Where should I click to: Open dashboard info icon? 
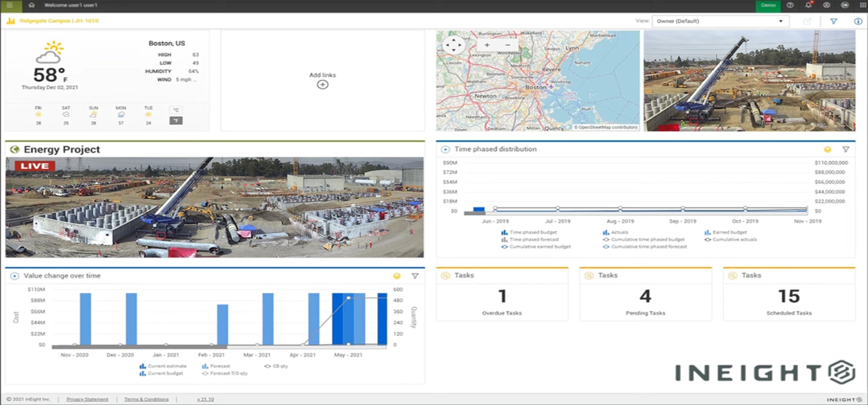point(858,21)
